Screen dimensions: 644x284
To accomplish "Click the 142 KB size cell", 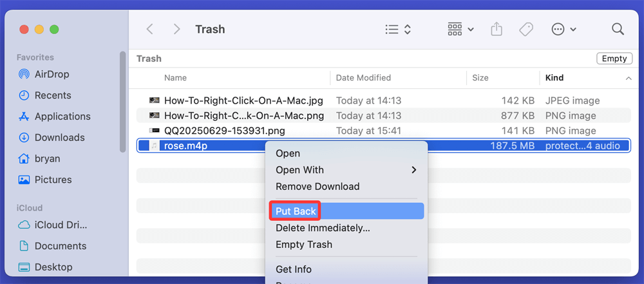I will [x=518, y=100].
